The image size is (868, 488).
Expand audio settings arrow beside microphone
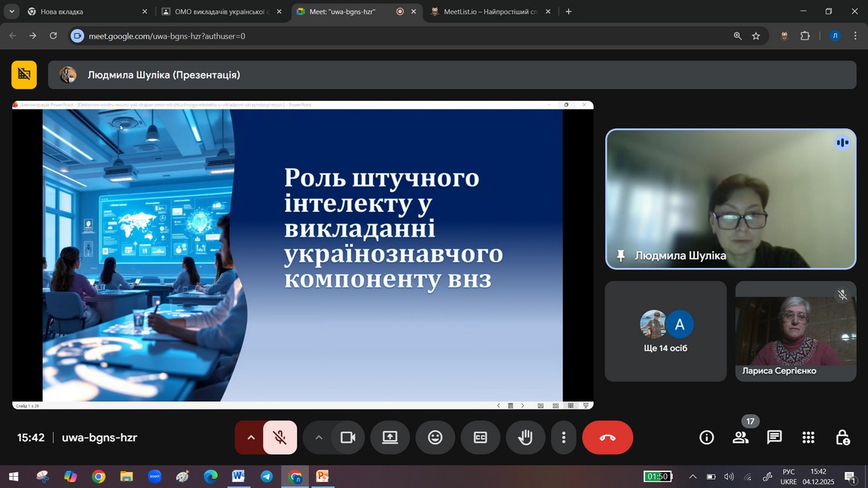pyautogui.click(x=250, y=438)
